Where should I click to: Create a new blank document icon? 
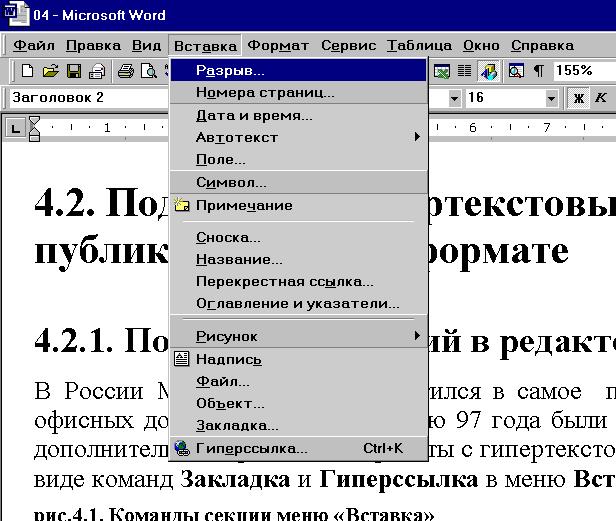pos(27,71)
